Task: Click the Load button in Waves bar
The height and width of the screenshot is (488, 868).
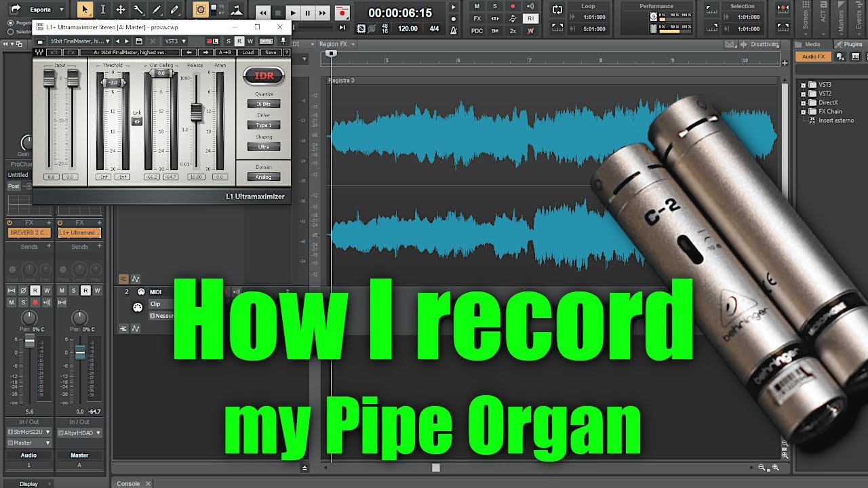Action: click(248, 52)
